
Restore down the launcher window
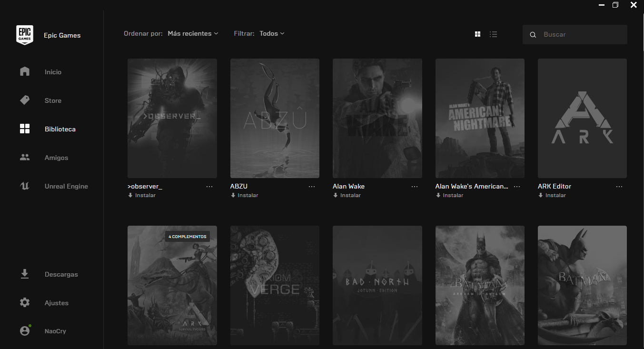click(615, 5)
